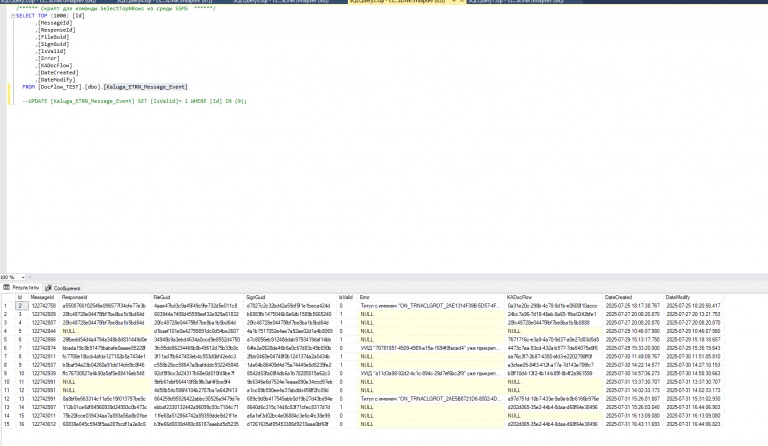The height and width of the screenshot is (446, 768).
Task: Select the SignGuid column header
Action: coord(290,297)
